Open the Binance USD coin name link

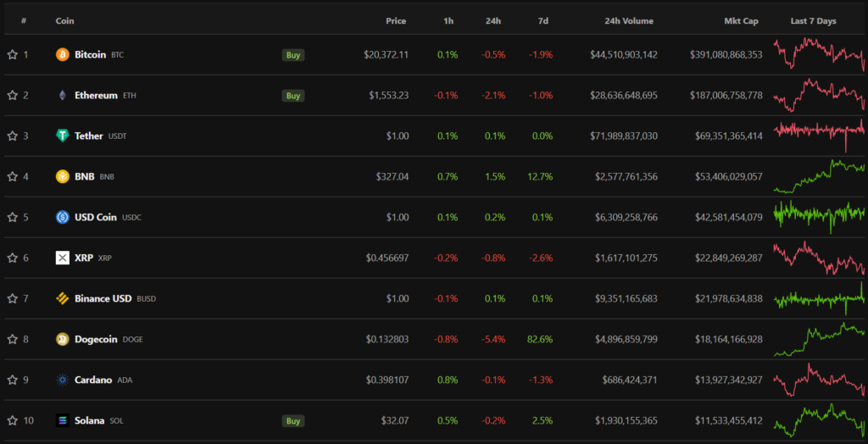(x=103, y=298)
